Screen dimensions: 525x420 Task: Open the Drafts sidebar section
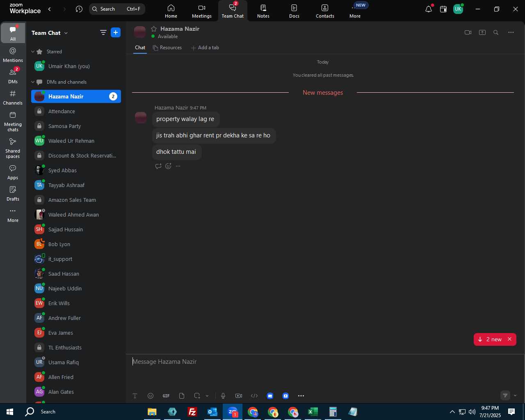click(x=13, y=194)
